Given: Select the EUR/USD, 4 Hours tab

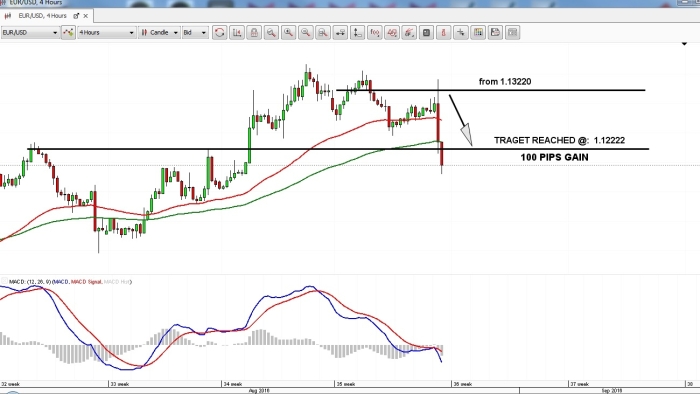Looking at the screenshot, I should coord(42,16).
